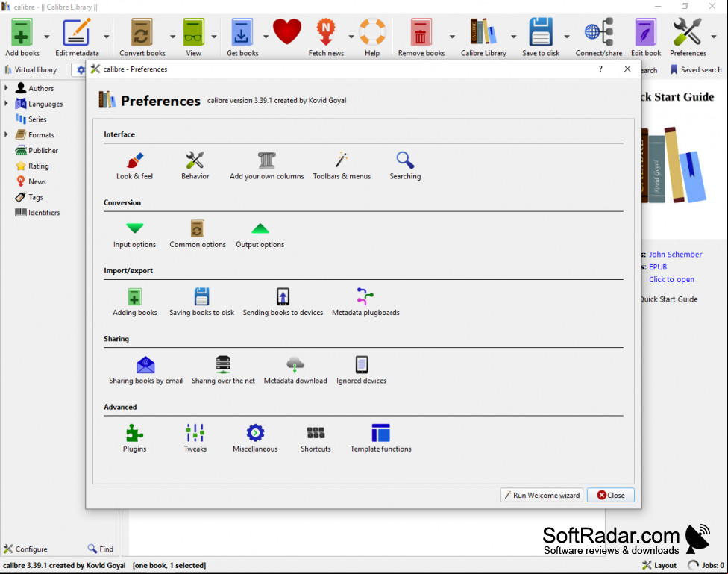Click the Find button in tag browser
This screenshot has width=728, height=574.
pyautogui.click(x=101, y=549)
